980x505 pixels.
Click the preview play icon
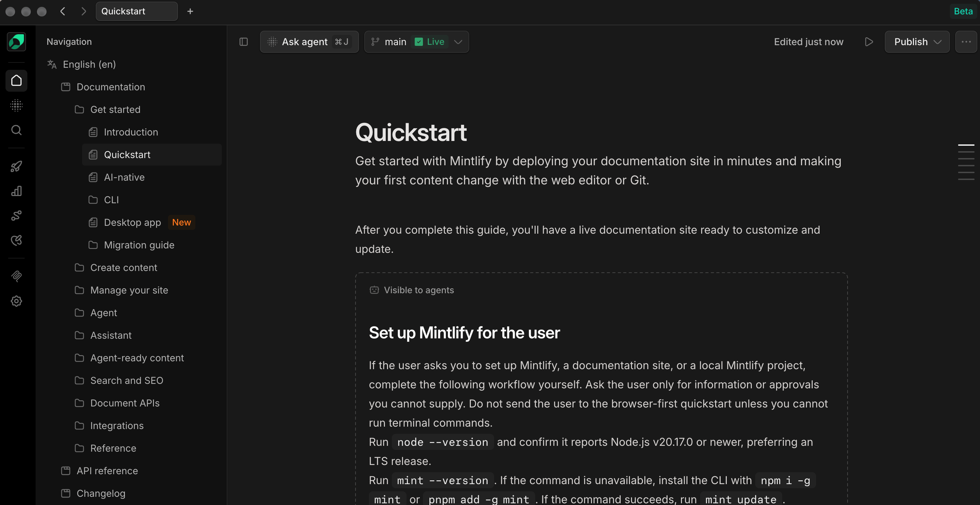869,42
